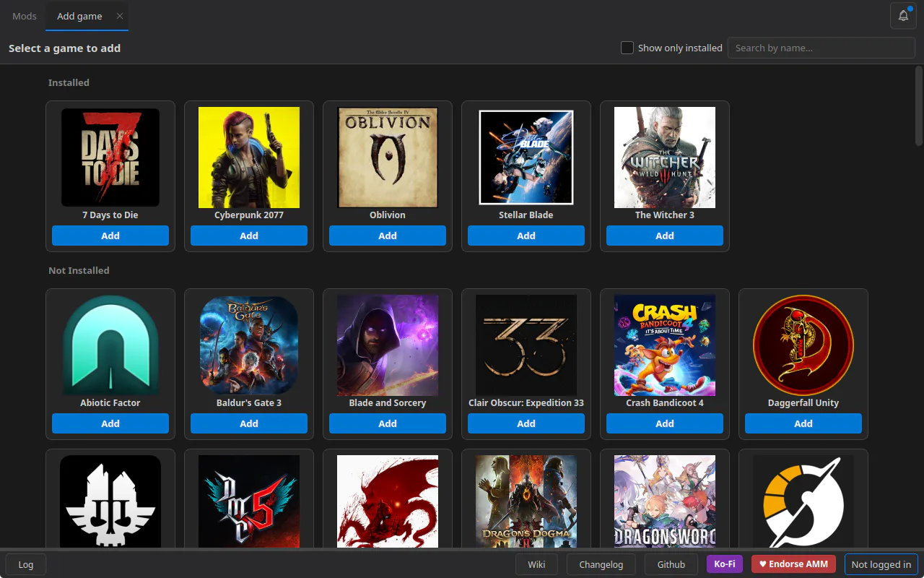Select the Clair Obscur Expedition 33 cover

click(526, 345)
